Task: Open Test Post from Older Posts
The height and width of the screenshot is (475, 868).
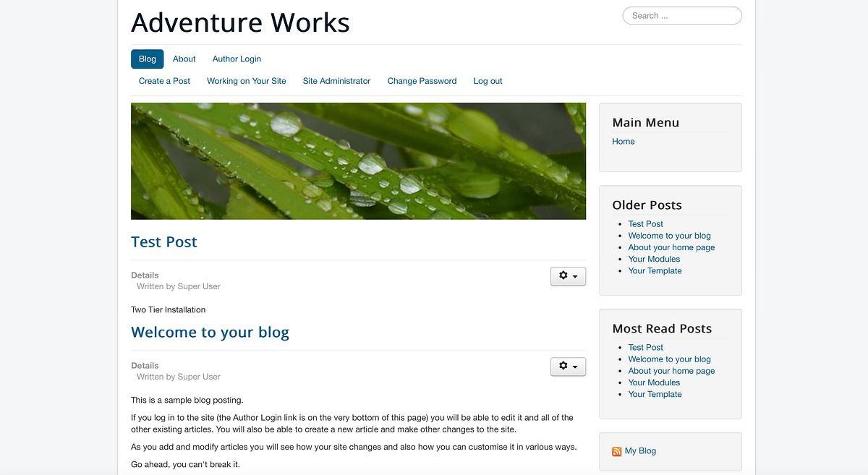Action: point(645,223)
